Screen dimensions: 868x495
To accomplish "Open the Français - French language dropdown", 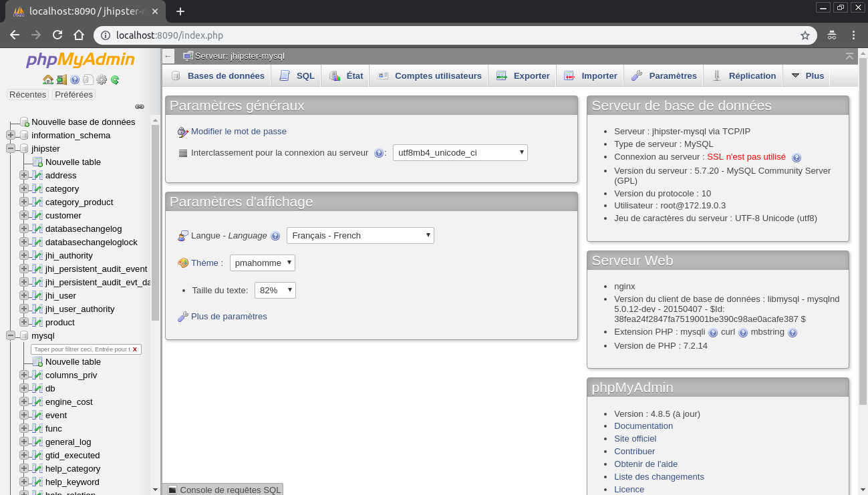I will (360, 235).
